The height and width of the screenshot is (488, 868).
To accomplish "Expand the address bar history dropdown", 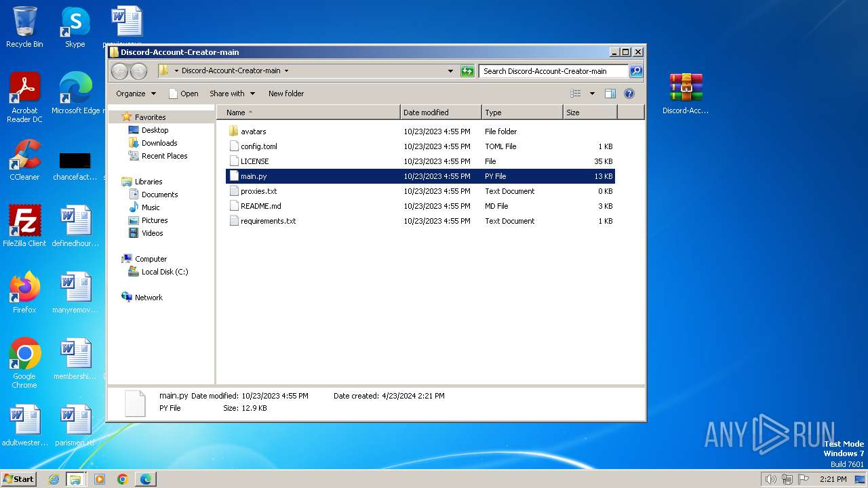I will tap(450, 70).
